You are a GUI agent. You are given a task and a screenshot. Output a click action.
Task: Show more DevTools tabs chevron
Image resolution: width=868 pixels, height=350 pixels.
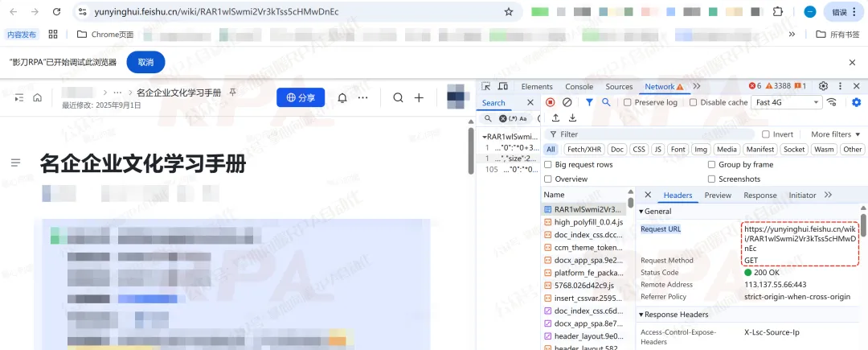(x=696, y=86)
